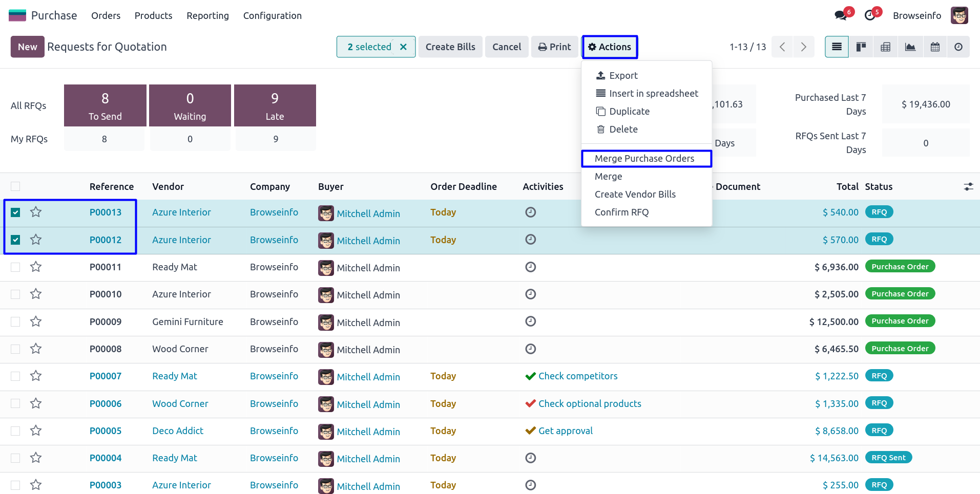Choose Merge Purchase Orders from menu
This screenshot has width=980, height=494.
[644, 159]
